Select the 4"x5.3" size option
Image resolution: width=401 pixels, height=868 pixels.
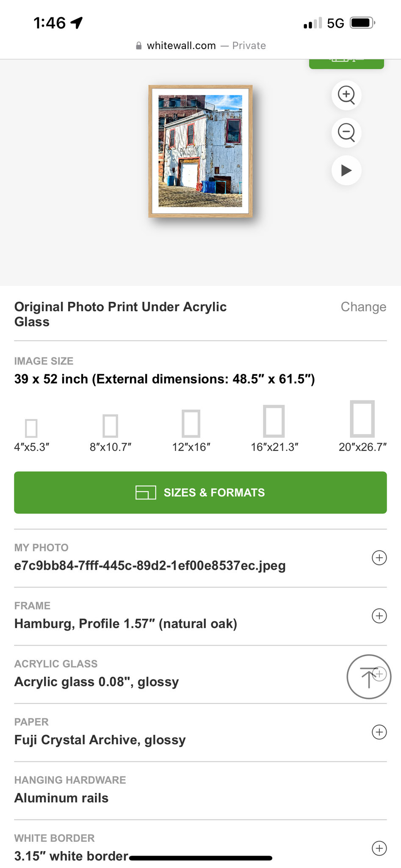(x=32, y=428)
